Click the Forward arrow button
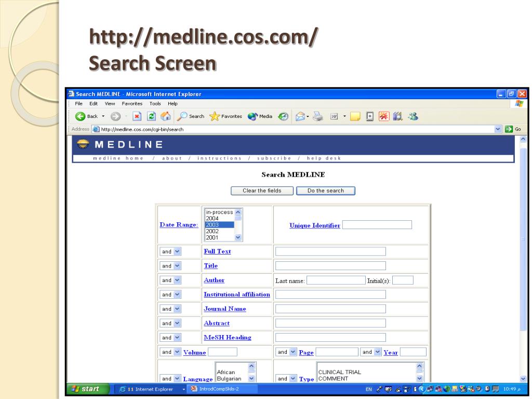Image resolution: width=532 pixels, height=399 pixels. (x=116, y=116)
